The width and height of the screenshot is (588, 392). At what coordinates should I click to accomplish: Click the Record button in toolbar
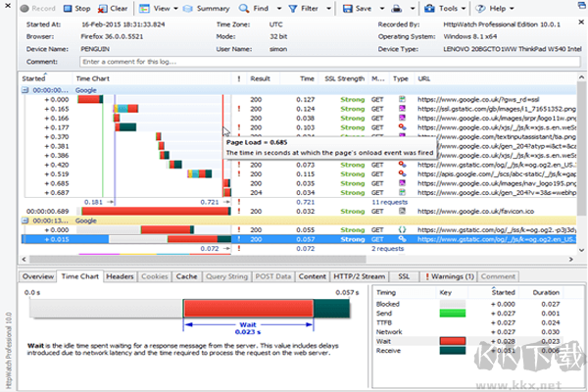pyautogui.click(x=39, y=8)
